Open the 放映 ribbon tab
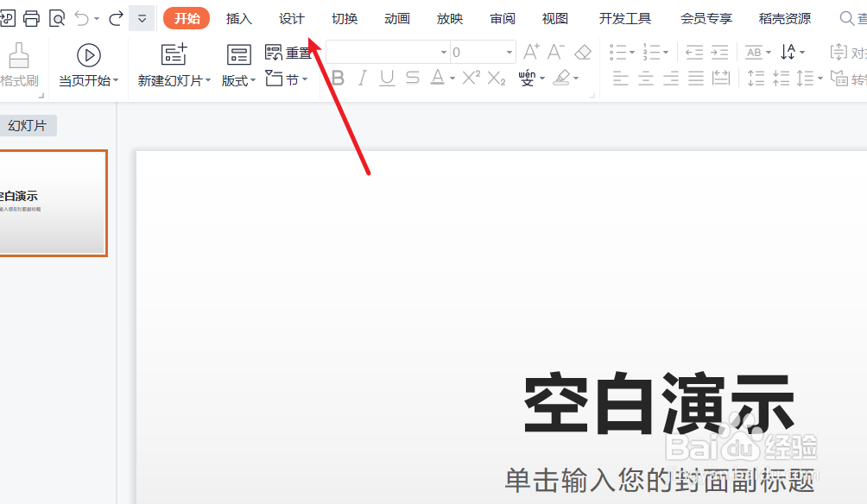The image size is (867, 504). pyautogui.click(x=450, y=19)
